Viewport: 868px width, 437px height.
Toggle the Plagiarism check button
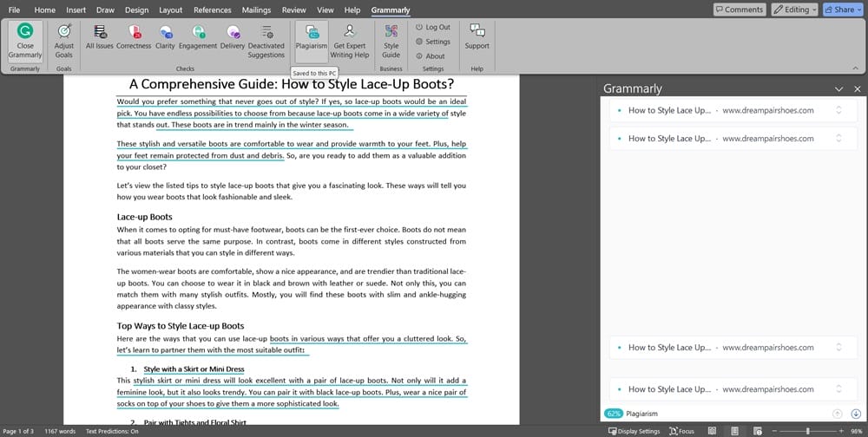(312, 41)
